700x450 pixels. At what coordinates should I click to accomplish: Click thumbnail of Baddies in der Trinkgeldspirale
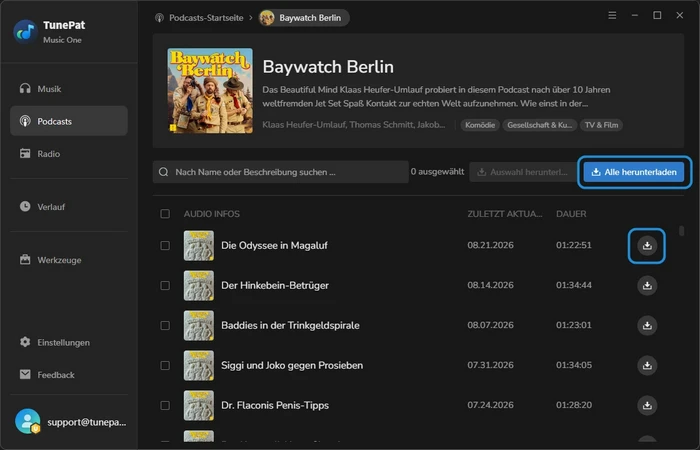click(199, 325)
